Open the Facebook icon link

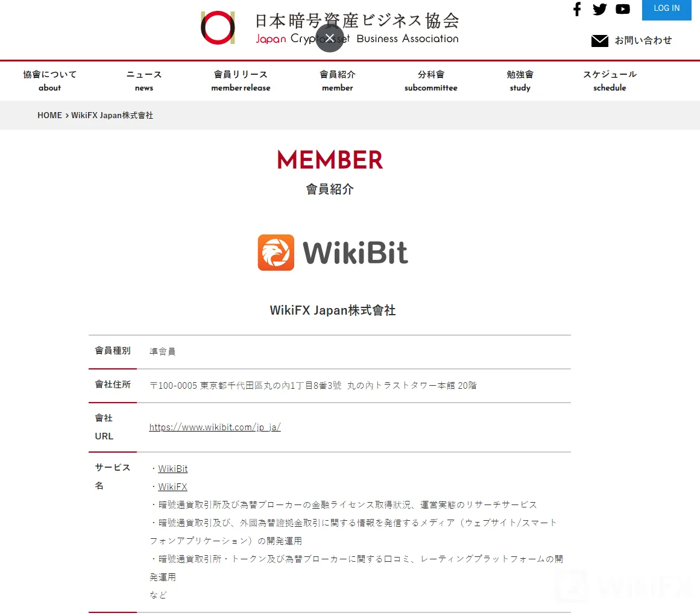pos(577,9)
